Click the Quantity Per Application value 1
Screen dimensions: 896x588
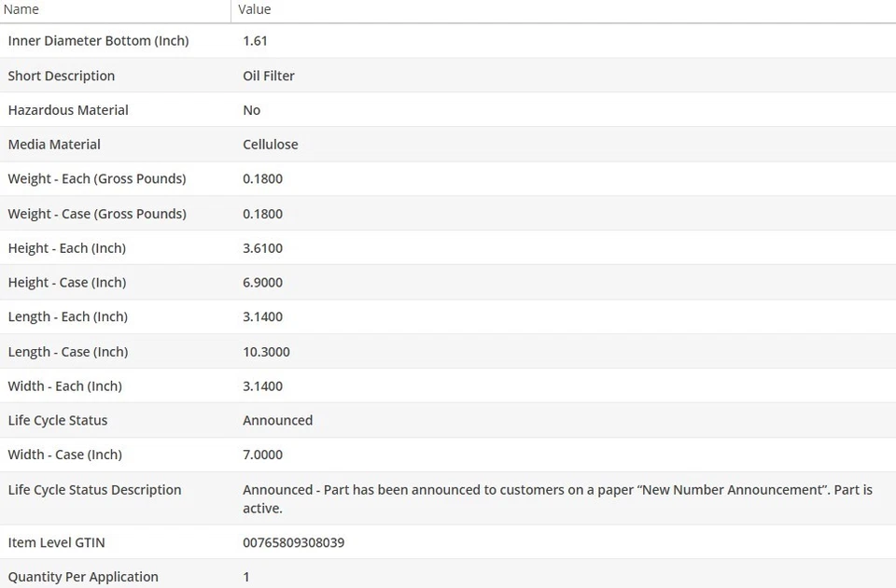click(x=246, y=577)
